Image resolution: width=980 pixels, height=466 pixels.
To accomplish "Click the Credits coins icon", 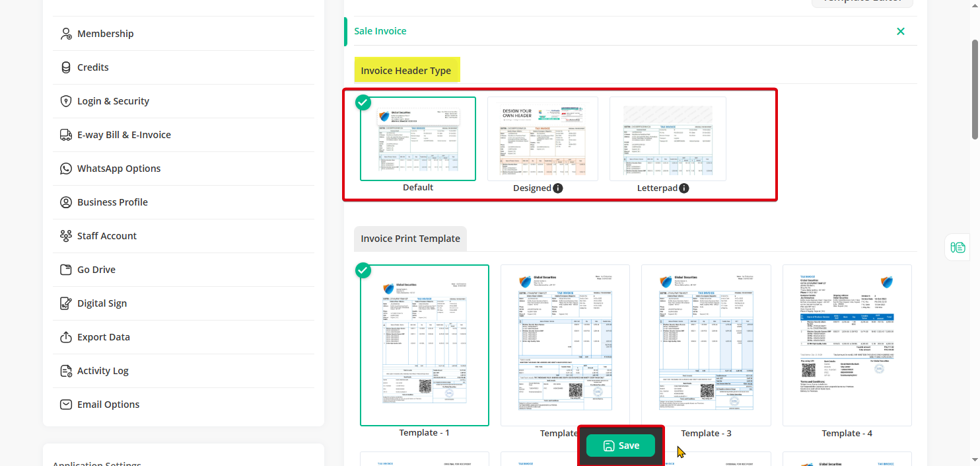I will (x=66, y=67).
